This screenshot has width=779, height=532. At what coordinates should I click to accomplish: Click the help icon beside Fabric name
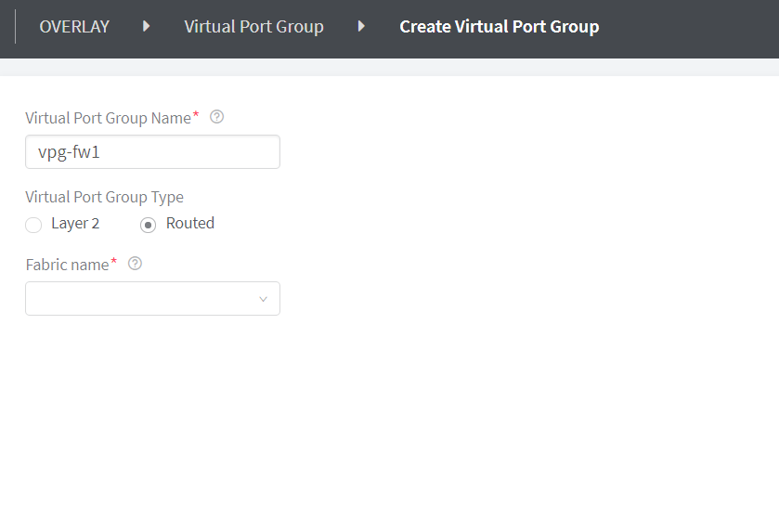coord(135,264)
